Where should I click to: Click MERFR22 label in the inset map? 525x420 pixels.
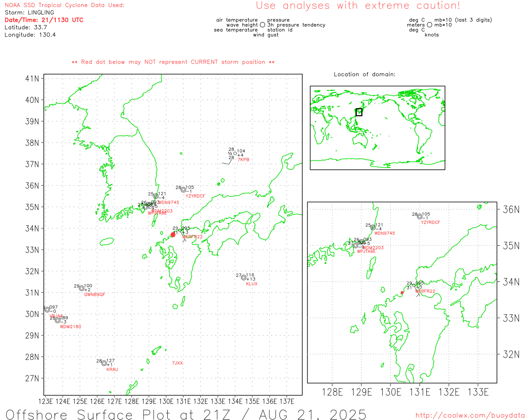pyautogui.click(x=425, y=291)
